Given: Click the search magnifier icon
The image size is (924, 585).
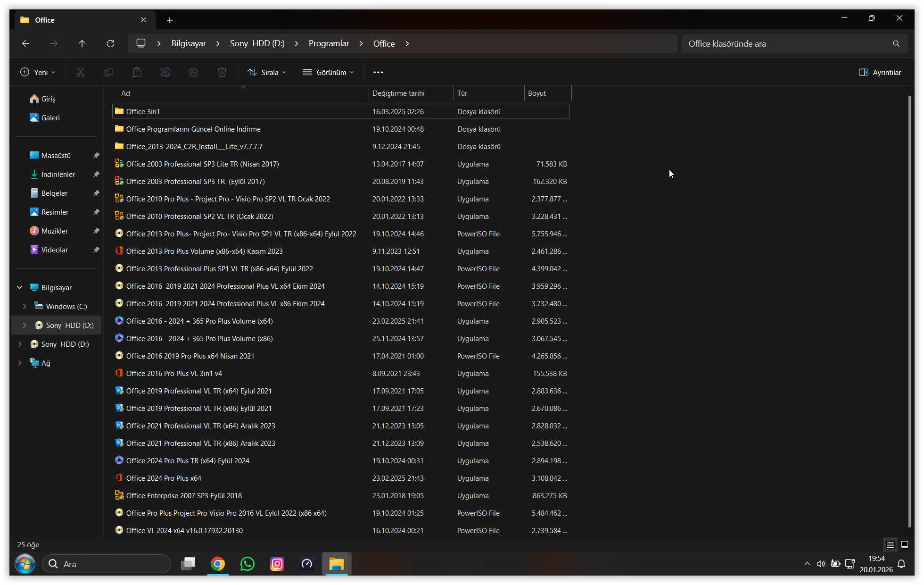Looking at the screenshot, I should pyautogui.click(x=896, y=43).
